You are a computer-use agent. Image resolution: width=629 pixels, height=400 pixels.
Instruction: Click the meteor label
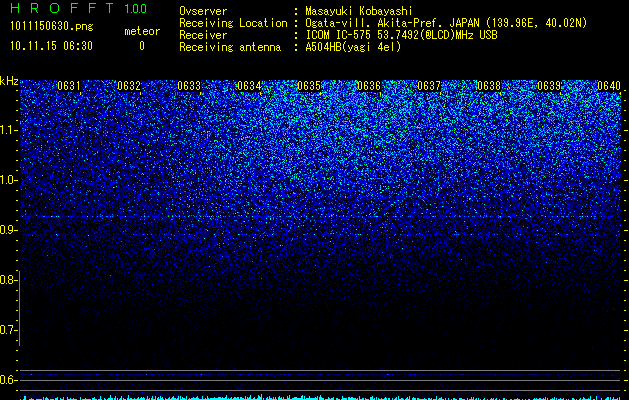pyautogui.click(x=142, y=31)
